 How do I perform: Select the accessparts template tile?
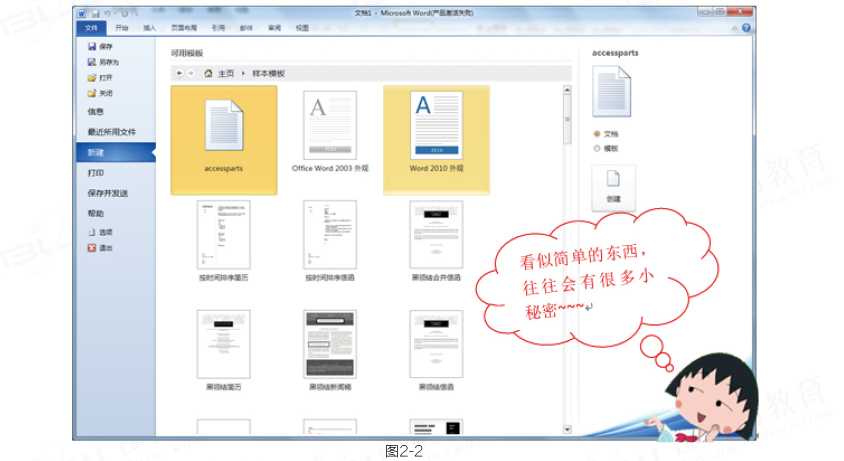[x=224, y=139]
